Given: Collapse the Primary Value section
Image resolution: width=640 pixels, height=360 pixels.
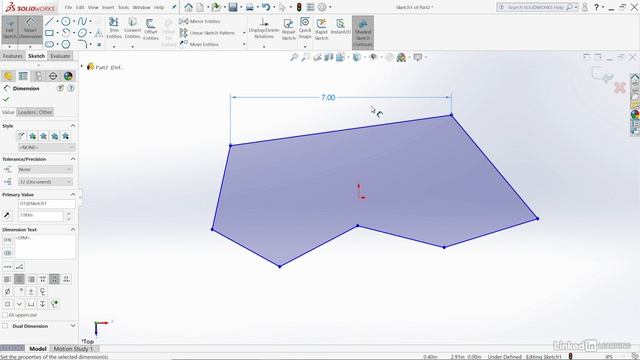Looking at the screenshot, I should pyautogui.click(x=73, y=194).
